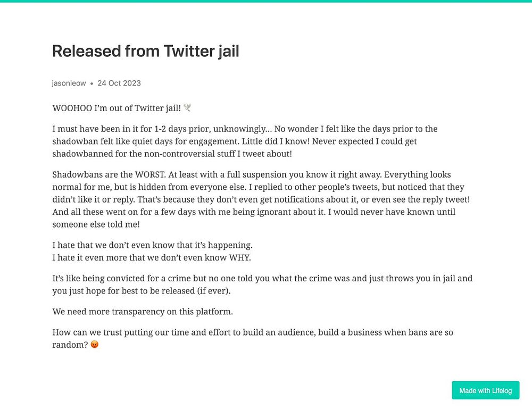Click the paragraph starting 'It's like being convicted'

262,285
